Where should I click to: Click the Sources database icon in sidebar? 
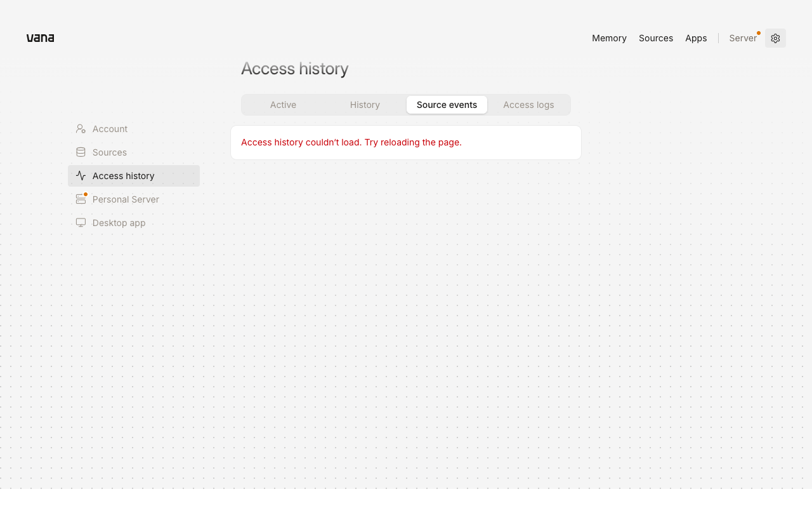point(81,152)
